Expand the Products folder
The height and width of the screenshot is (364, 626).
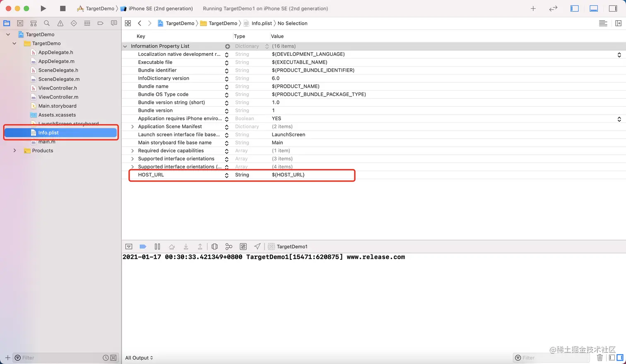click(14, 151)
